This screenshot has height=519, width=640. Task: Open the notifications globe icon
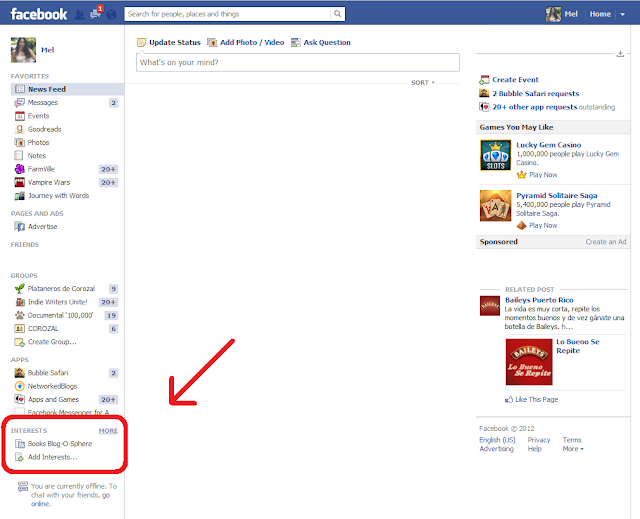point(111,15)
